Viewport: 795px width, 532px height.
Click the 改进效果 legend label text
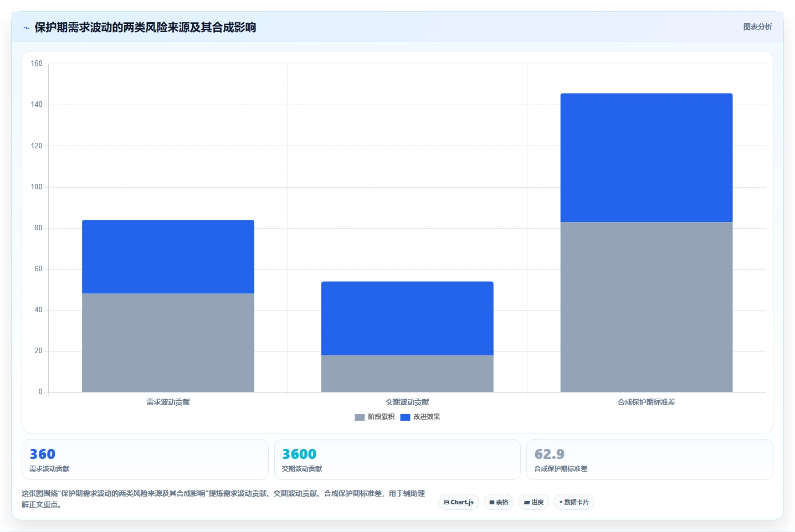(x=427, y=417)
